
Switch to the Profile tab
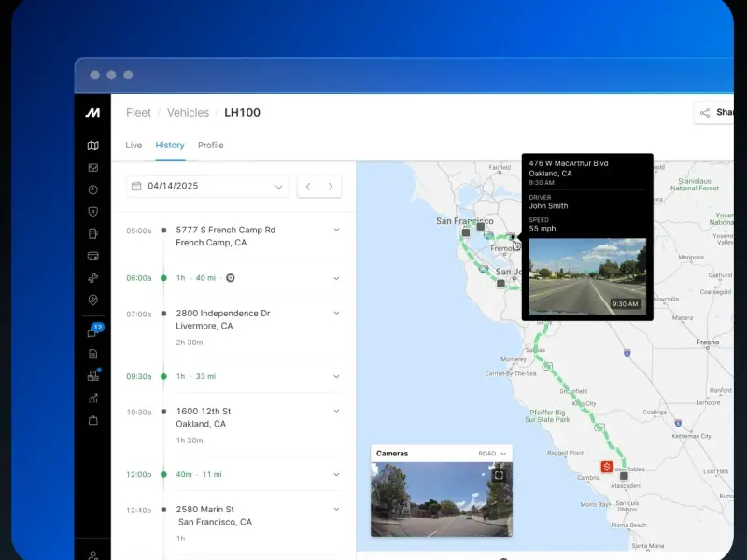point(210,146)
